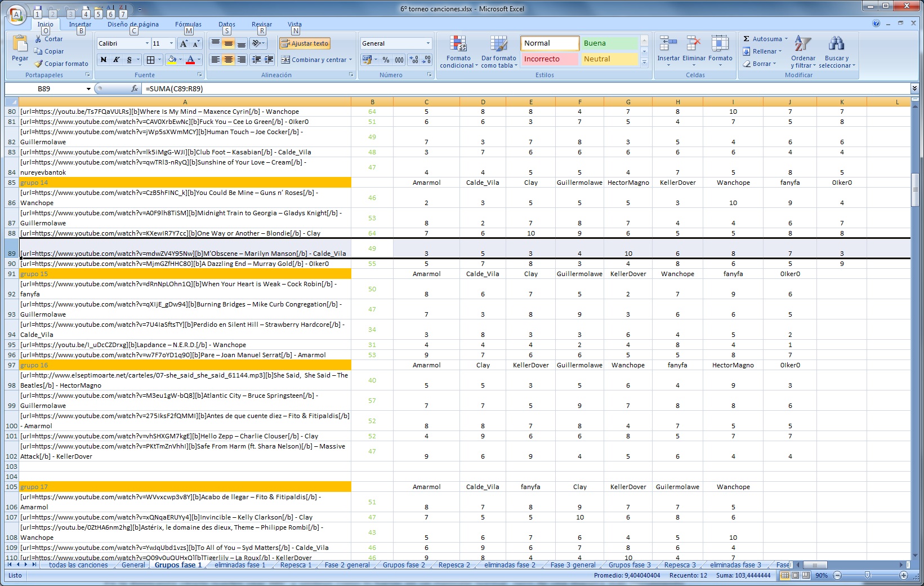Switch to 'todas las canciones' sheet tab

(x=78, y=565)
